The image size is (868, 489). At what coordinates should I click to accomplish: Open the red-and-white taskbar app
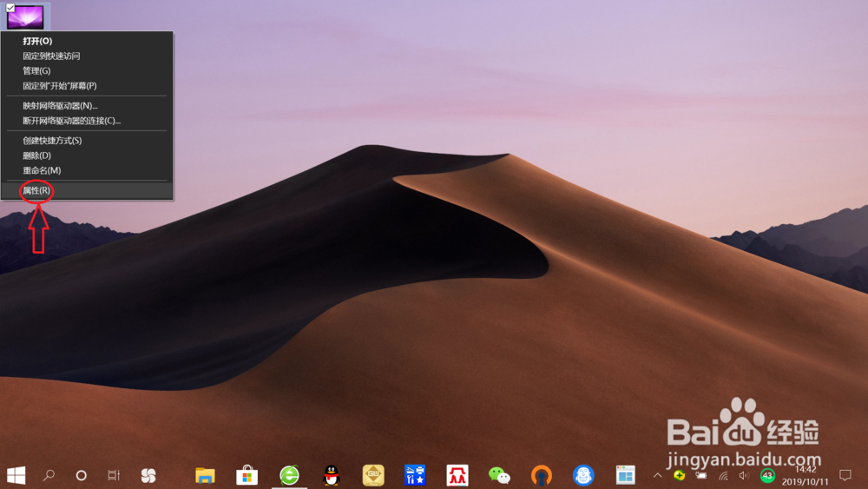click(457, 475)
